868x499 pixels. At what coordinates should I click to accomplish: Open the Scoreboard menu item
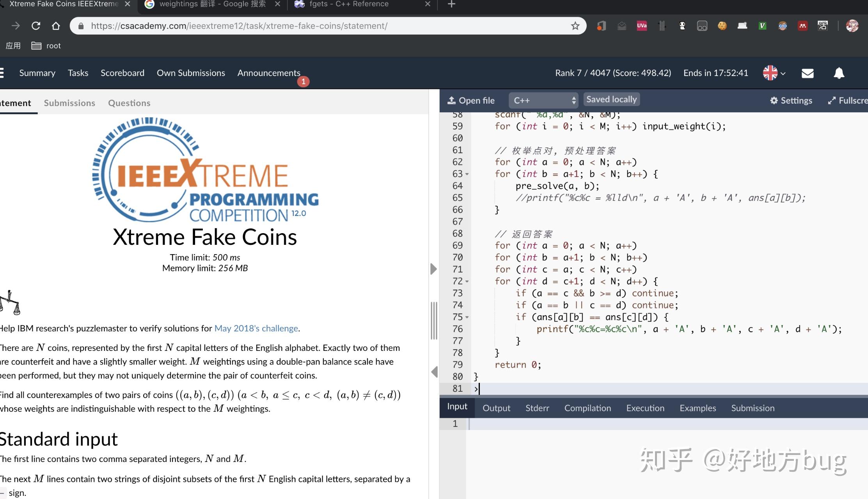(x=122, y=73)
